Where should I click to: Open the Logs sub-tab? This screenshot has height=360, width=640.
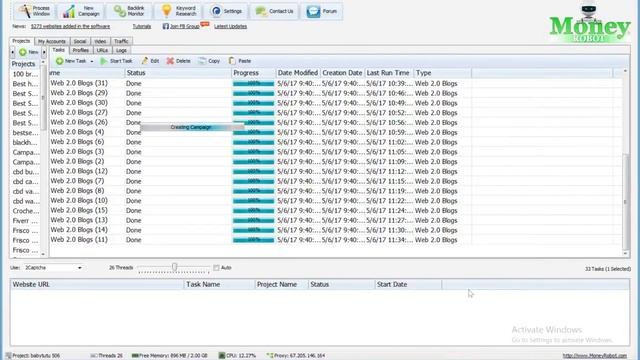coord(121,50)
